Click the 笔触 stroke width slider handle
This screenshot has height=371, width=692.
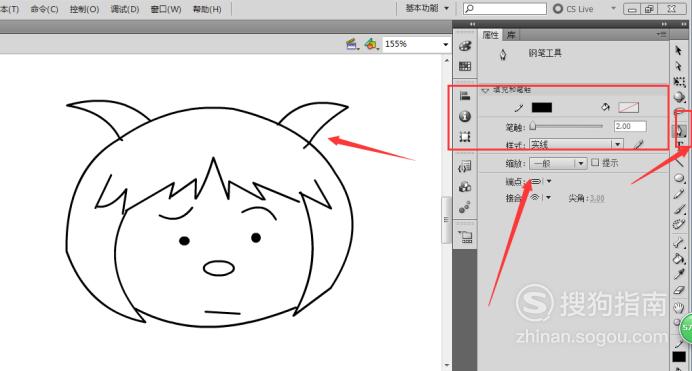point(533,126)
